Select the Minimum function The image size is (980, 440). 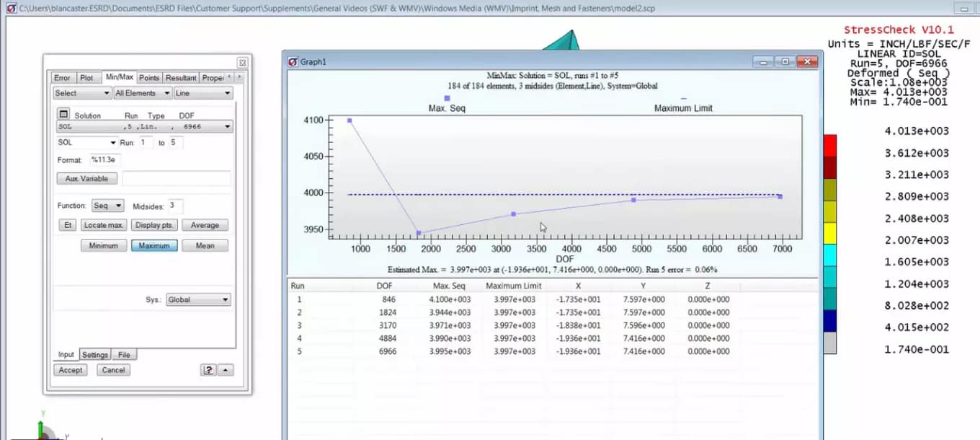click(x=104, y=245)
